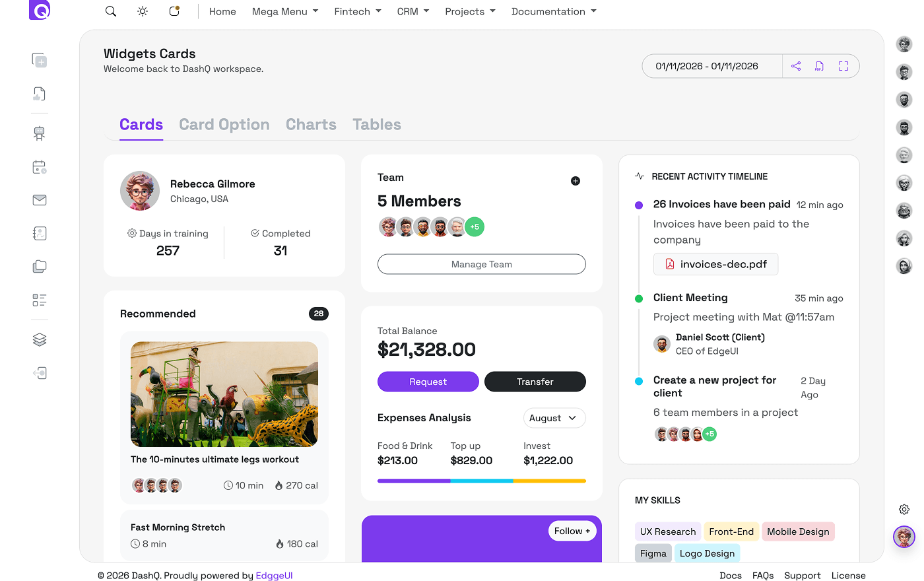The image size is (924, 581).
Task: Open the invoices-dec.pdf attachment
Action: coord(715,263)
